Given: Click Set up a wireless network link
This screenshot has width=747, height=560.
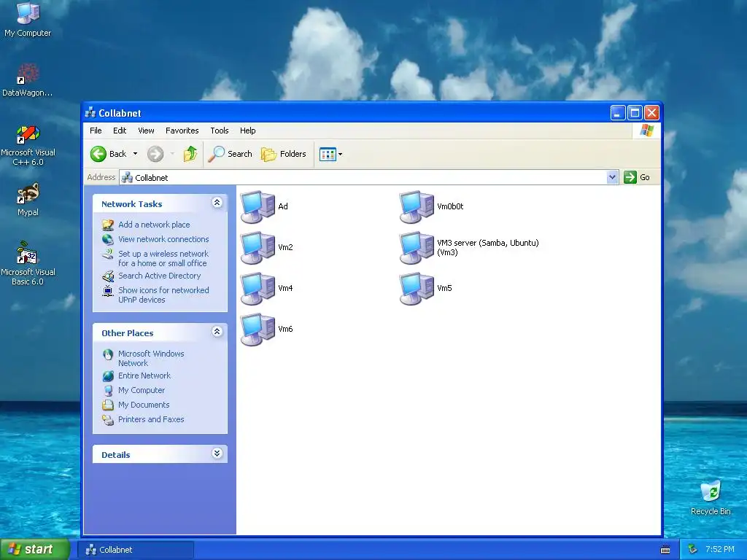Looking at the screenshot, I should [163, 259].
